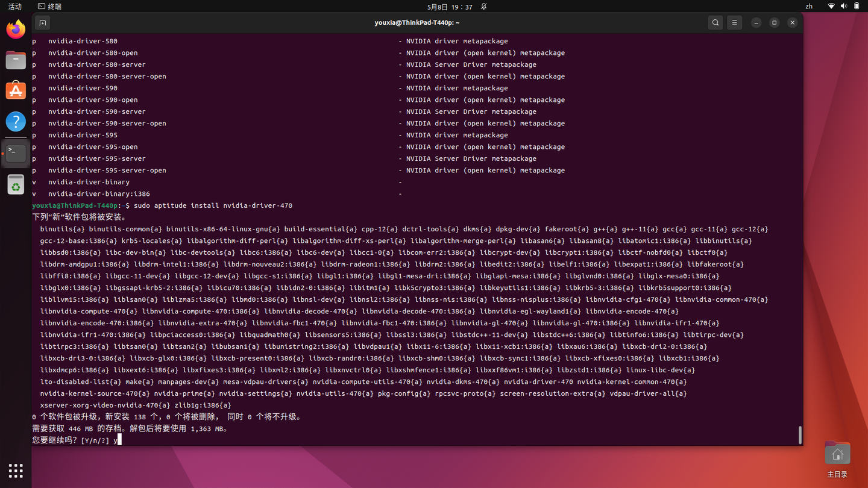Open Ubuntu App Center from dock
The width and height of the screenshot is (868, 488).
tap(16, 91)
